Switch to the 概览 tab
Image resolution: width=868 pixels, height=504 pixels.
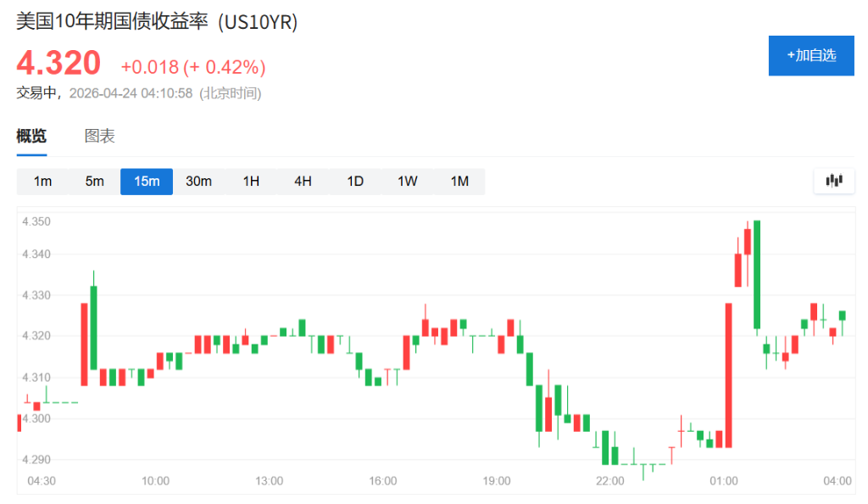point(32,137)
